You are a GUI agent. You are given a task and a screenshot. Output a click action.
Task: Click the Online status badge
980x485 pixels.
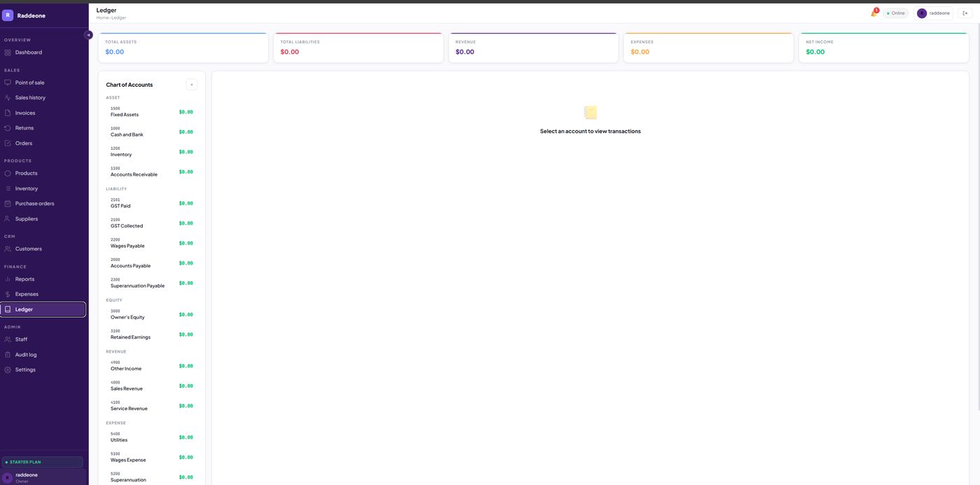click(895, 13)
